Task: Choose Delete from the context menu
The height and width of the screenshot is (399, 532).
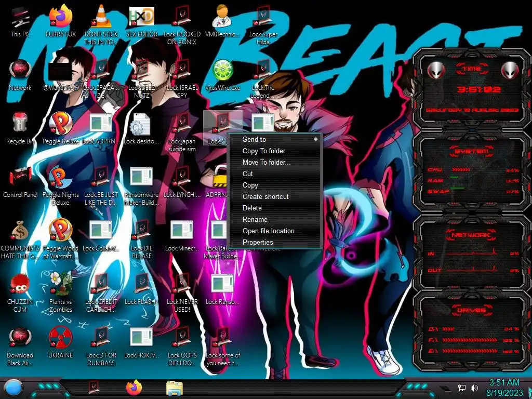Action: (x=275, y=208)
